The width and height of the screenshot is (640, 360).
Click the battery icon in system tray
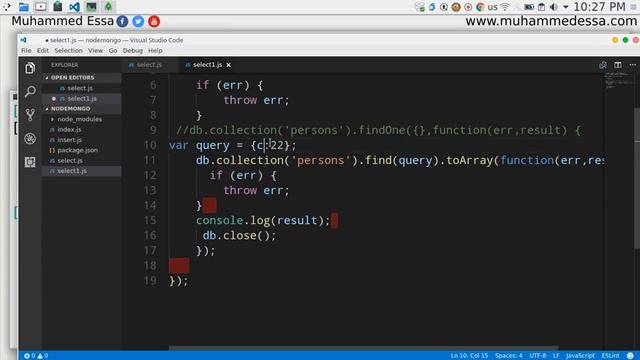click(x=529, y=7)
